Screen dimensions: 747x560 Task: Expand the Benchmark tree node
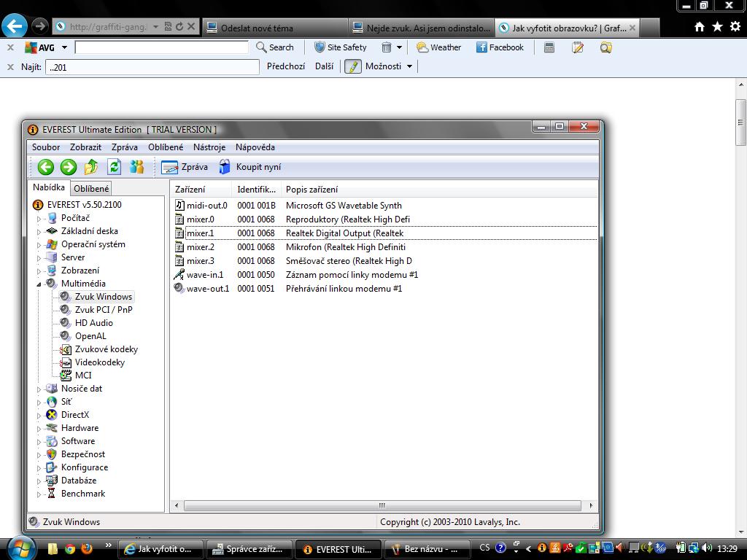click(39, 495)
